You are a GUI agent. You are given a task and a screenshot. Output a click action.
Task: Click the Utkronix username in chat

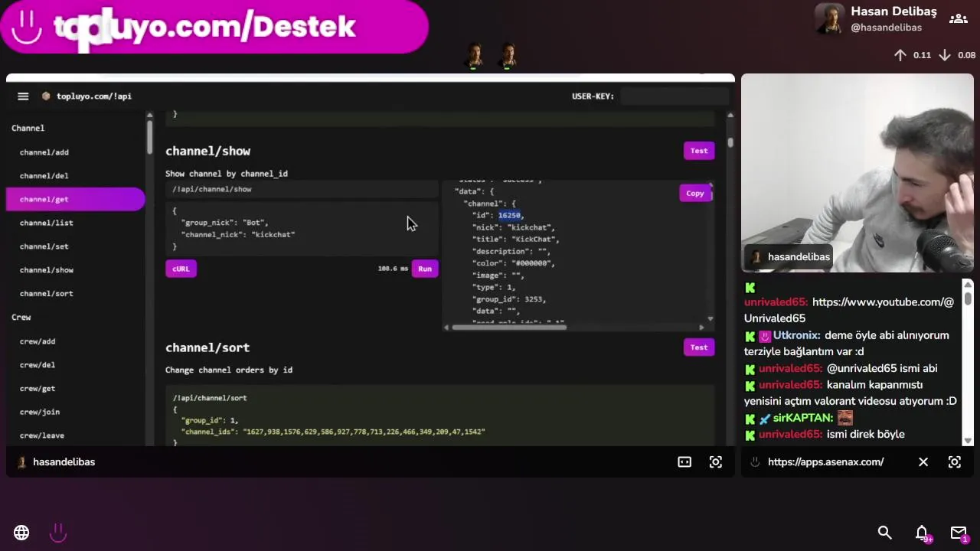797,335
